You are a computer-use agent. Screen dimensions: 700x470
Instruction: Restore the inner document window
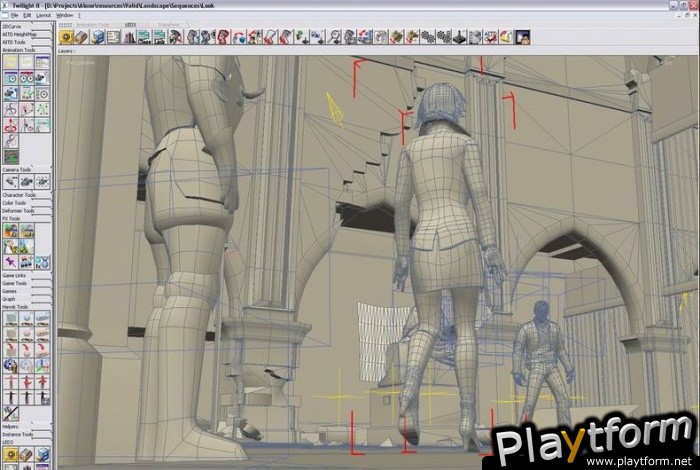coord(687,15)
